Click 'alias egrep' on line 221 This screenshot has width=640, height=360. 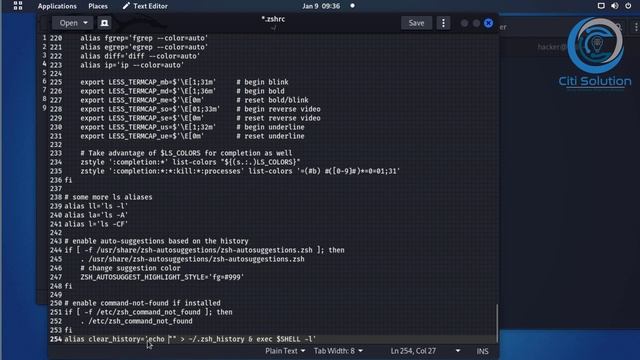pyautogui.click(x=144, y=47)
